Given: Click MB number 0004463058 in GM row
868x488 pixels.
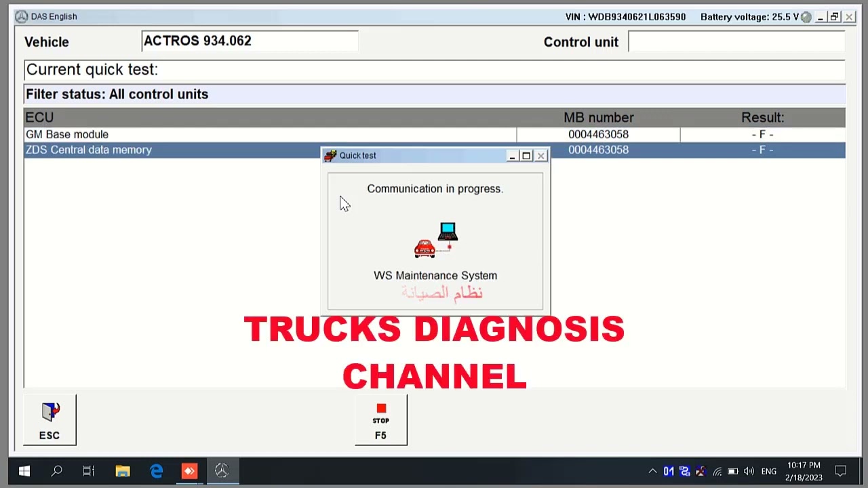Looking at the screenshot, I should click(x=598, y=134).
